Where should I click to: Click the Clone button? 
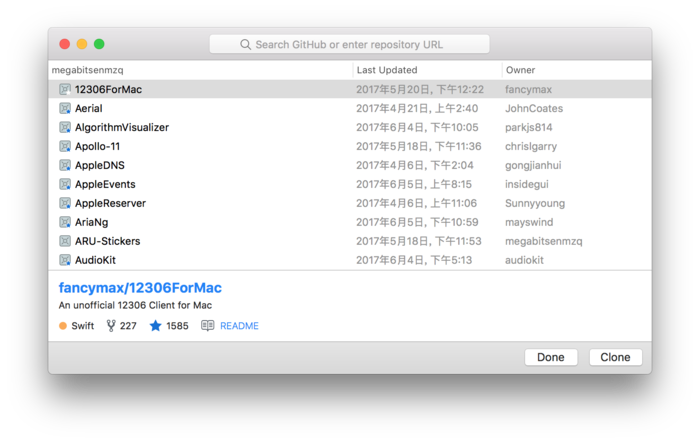pos(616,357)
